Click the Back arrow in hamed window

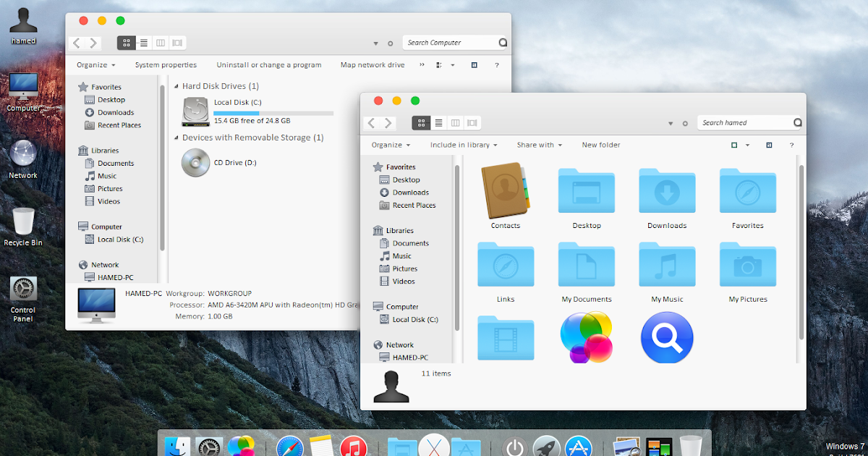point(372,123)
